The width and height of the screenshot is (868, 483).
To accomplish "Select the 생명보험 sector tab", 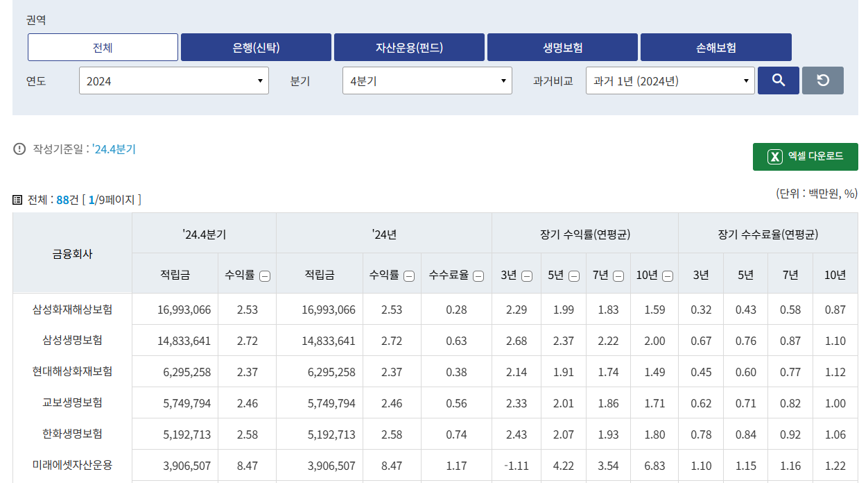I will 562,47.
